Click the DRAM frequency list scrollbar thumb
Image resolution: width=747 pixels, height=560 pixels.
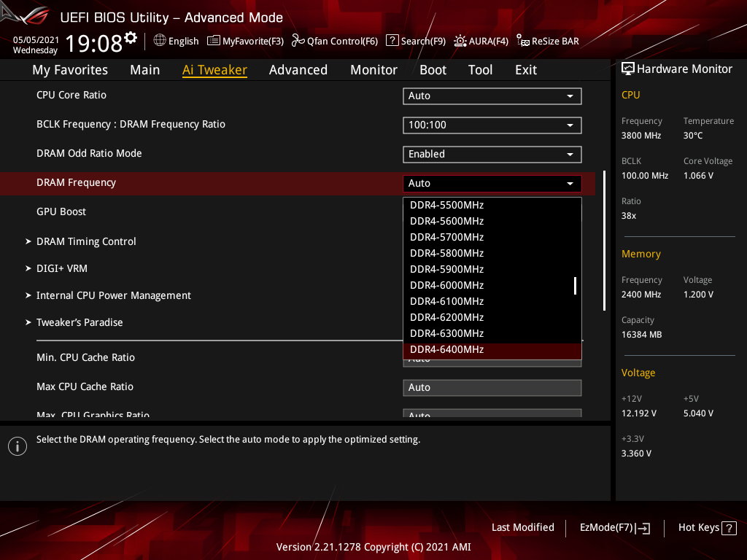(x=576, y=285)
